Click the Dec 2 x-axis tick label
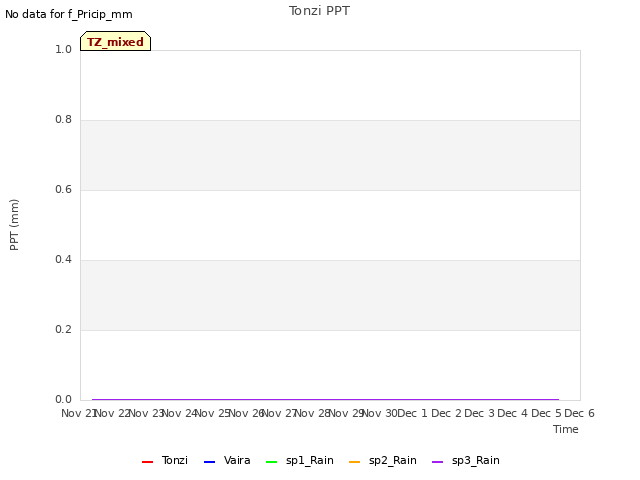Viewport: 640px width, 480px height. tap(446, 413)
